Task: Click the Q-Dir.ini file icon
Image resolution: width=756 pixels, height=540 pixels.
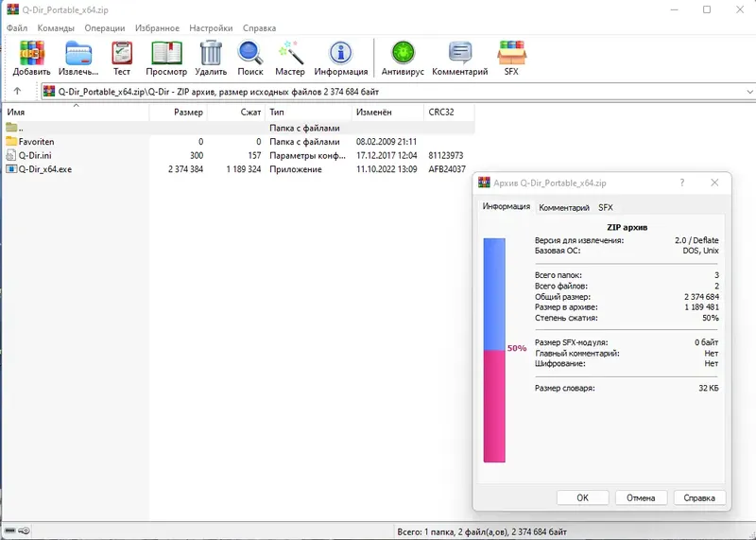Action: point(11,155)
